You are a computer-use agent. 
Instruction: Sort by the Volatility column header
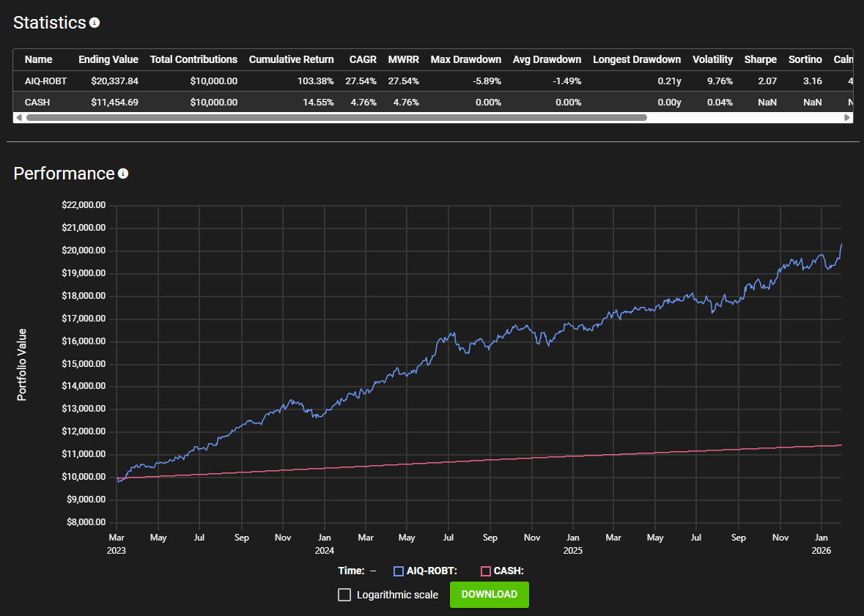[x=712, y=59]
